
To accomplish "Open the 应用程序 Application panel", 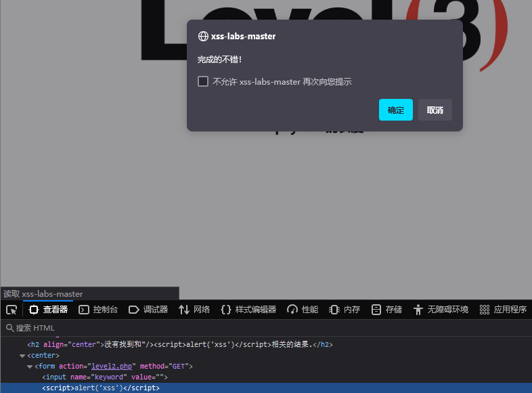I will 503,310.
